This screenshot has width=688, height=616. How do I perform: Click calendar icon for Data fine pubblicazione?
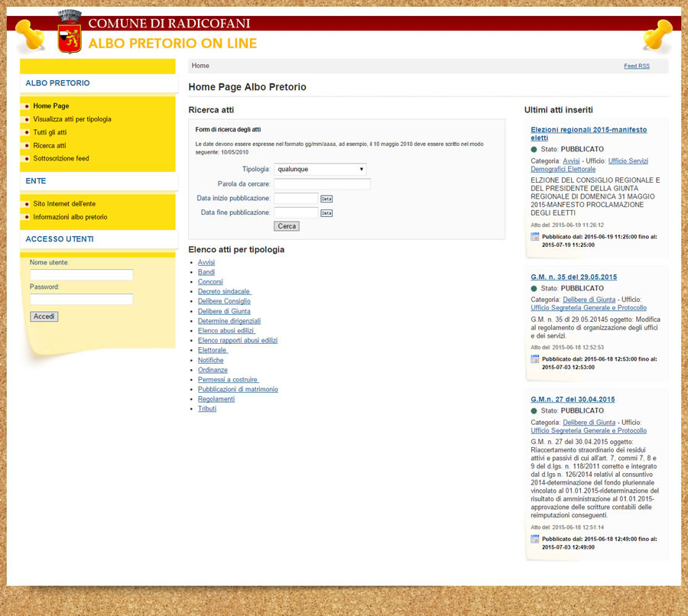pyautogui.click(x=326, y=213)
